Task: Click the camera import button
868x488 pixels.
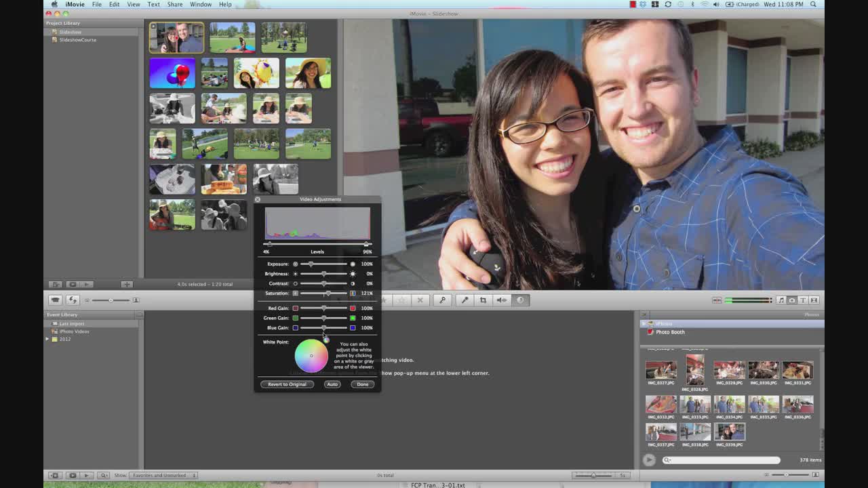Action: [55, 300]
